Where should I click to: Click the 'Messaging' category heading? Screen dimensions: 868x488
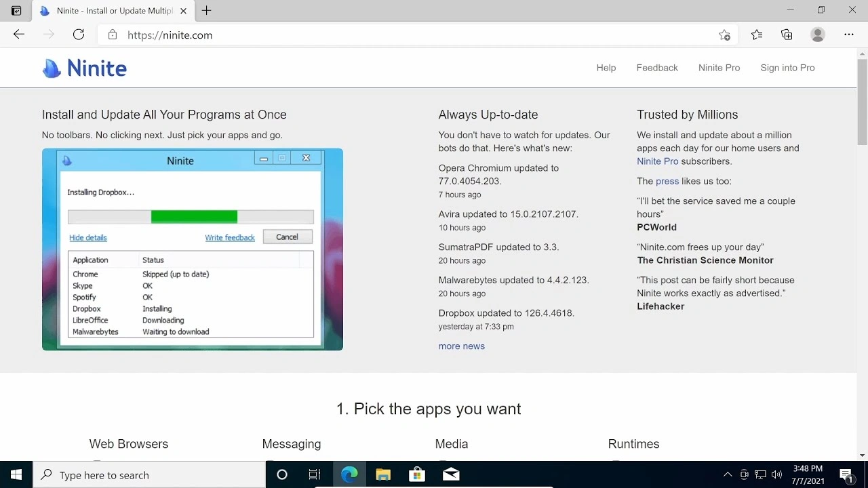point(292,444)
